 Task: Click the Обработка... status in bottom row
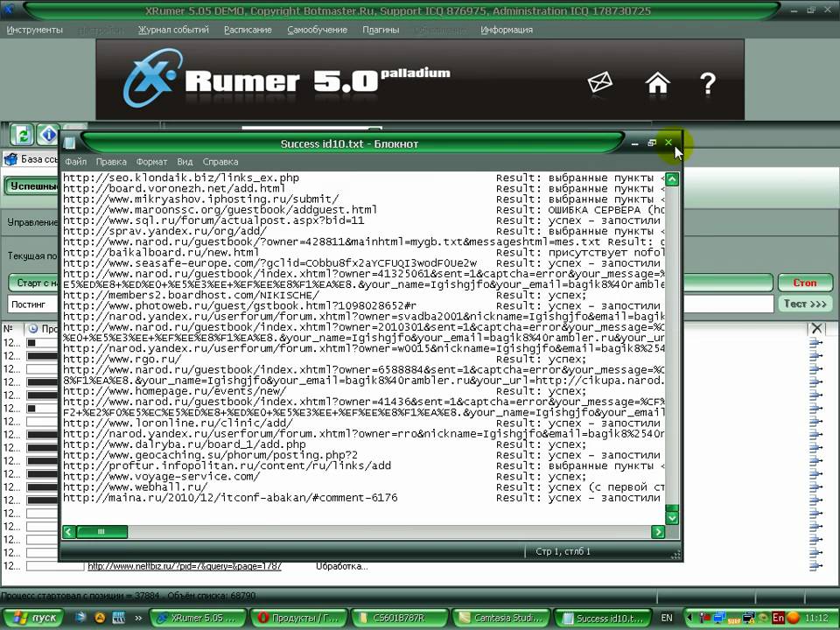(342, 566)
